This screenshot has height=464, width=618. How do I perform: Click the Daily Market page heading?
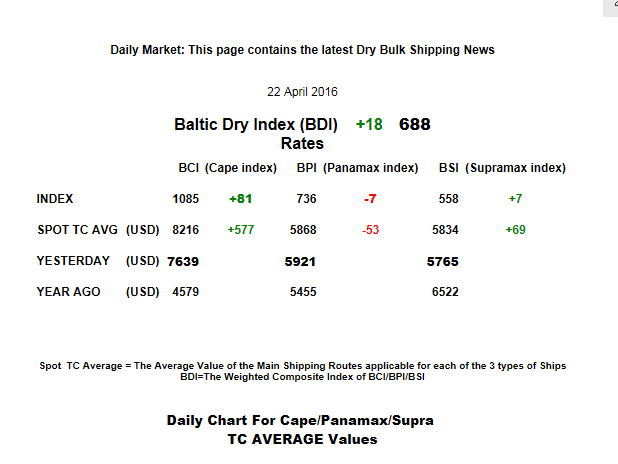point(302,50)
